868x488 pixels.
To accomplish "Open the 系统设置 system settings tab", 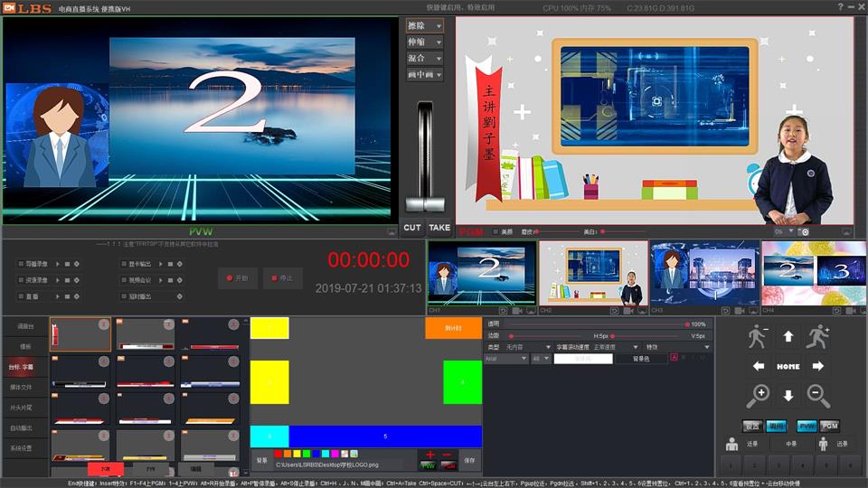I will click(x=21, y=448).
